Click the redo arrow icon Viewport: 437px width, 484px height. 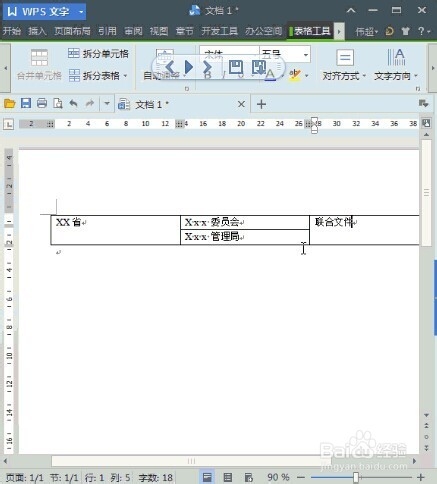tap(90, 104)
